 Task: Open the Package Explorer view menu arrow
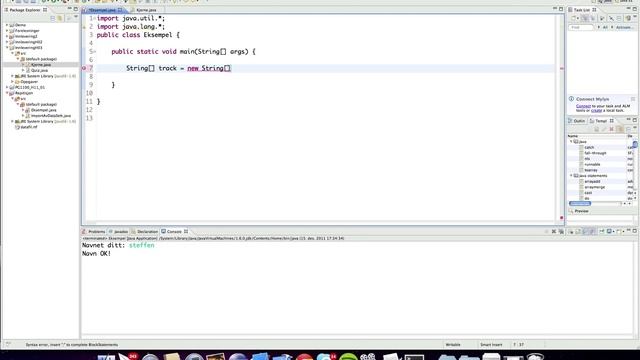(76, 18)
